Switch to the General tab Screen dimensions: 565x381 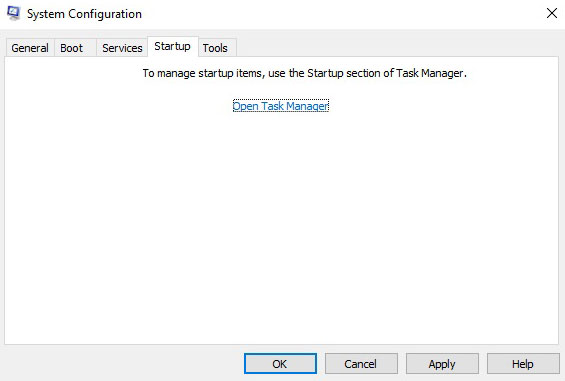pos(30,48)
